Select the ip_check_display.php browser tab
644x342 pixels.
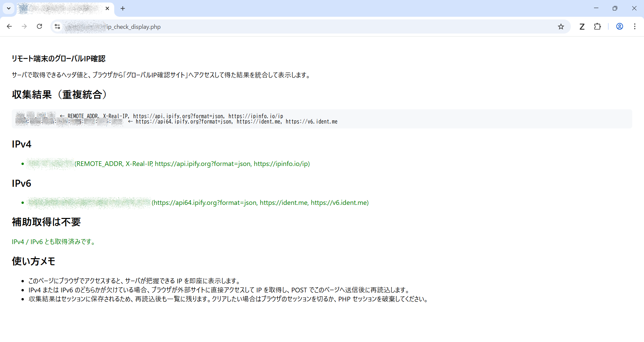[x=60, y=9]
